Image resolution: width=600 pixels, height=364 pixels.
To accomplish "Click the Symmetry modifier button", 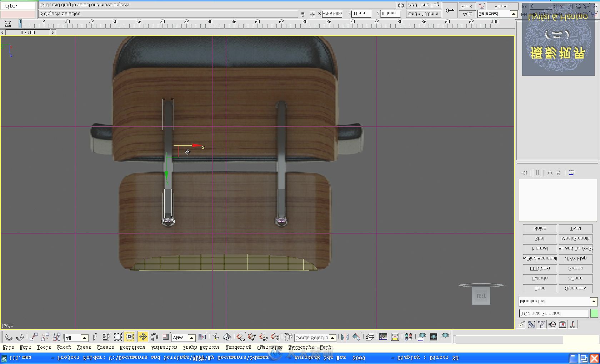I will [x=575, y=288].
